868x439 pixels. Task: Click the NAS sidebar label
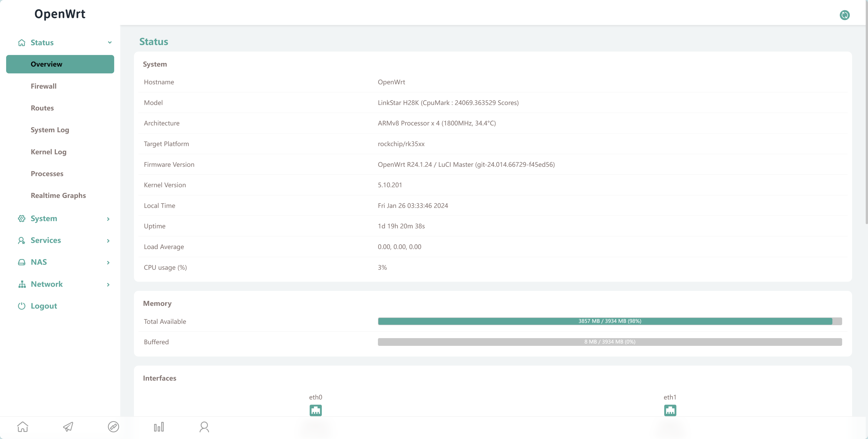point(39,262)
